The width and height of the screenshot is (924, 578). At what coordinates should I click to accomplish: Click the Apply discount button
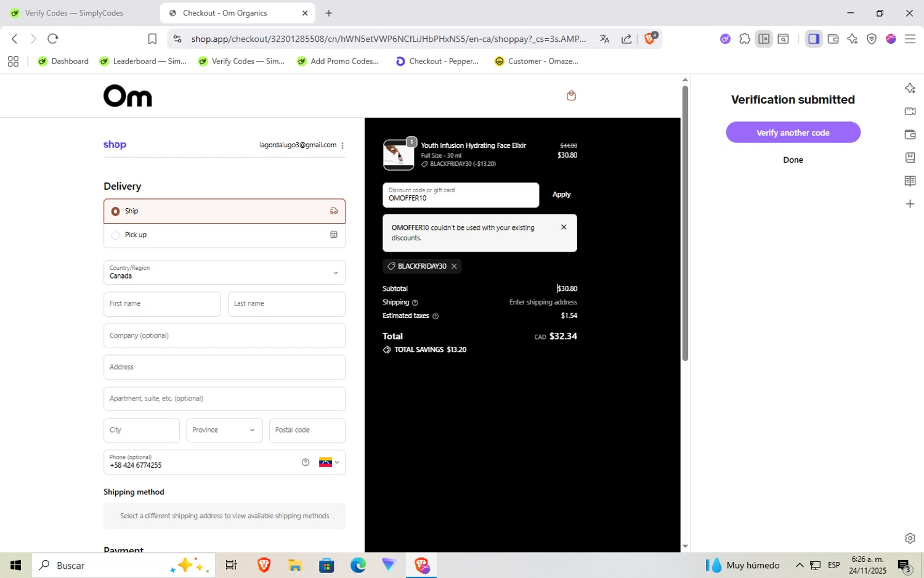[x=561, y=195]
